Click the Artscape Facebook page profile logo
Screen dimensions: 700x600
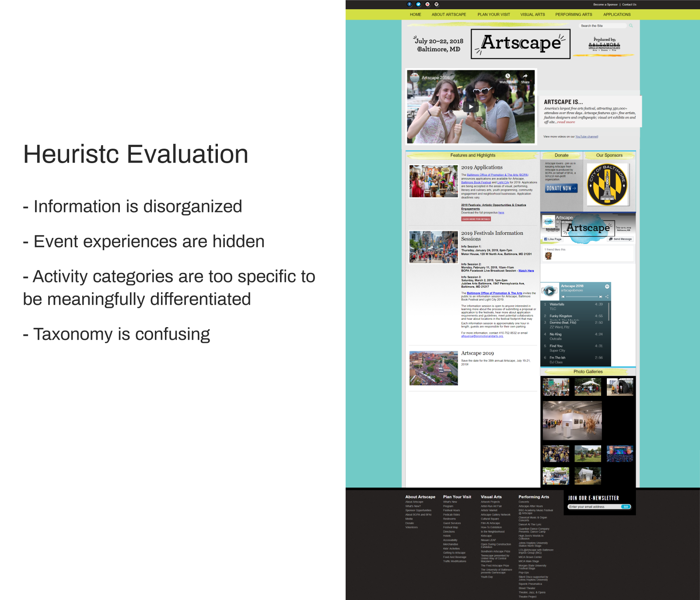point(549,222)
